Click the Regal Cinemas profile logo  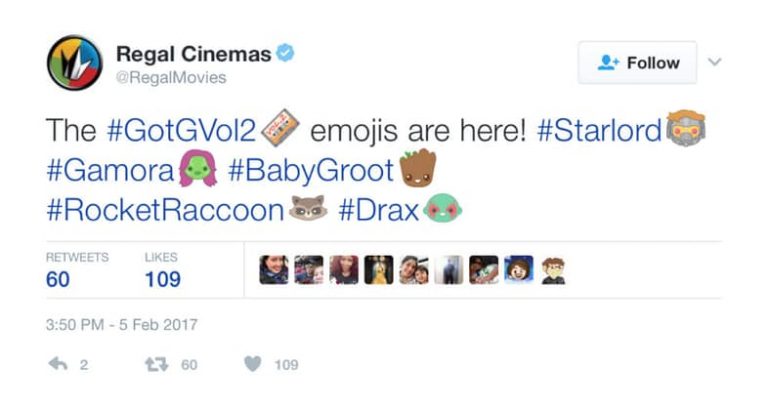[74, 63]
